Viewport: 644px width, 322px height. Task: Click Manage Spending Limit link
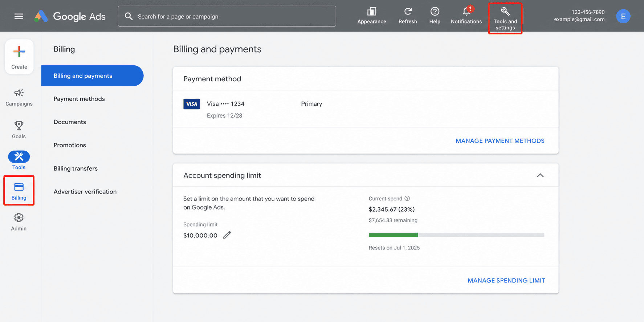click(x=506, y=281)
